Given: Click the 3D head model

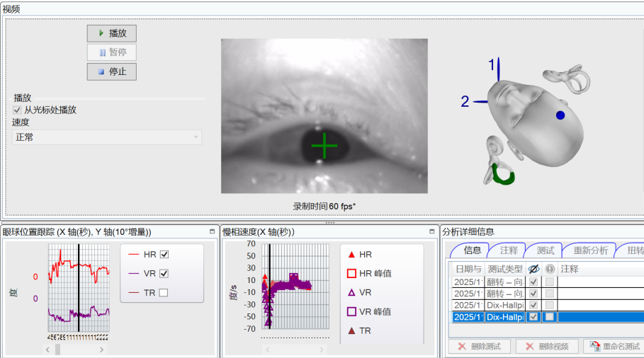Looking at the screenshot, I should coord(536,123).
